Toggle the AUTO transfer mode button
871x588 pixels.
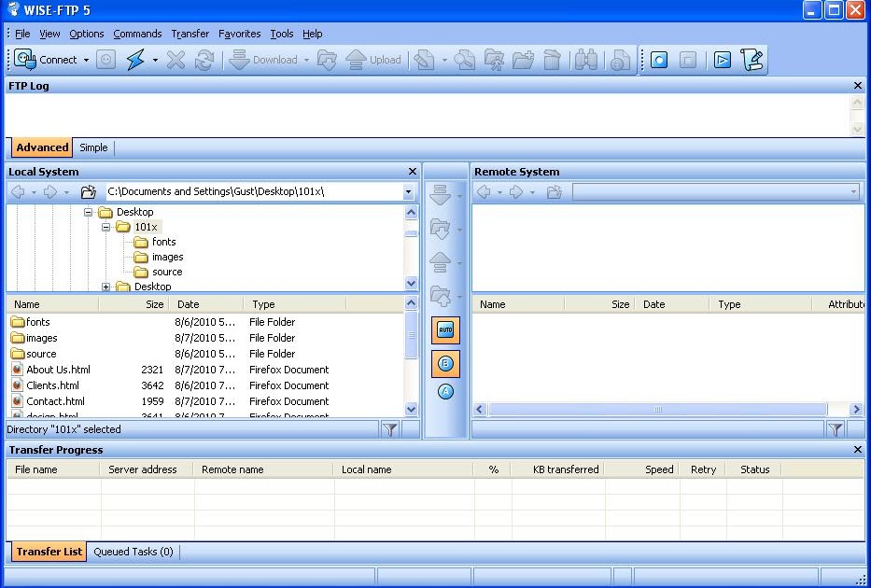(445, 330)
